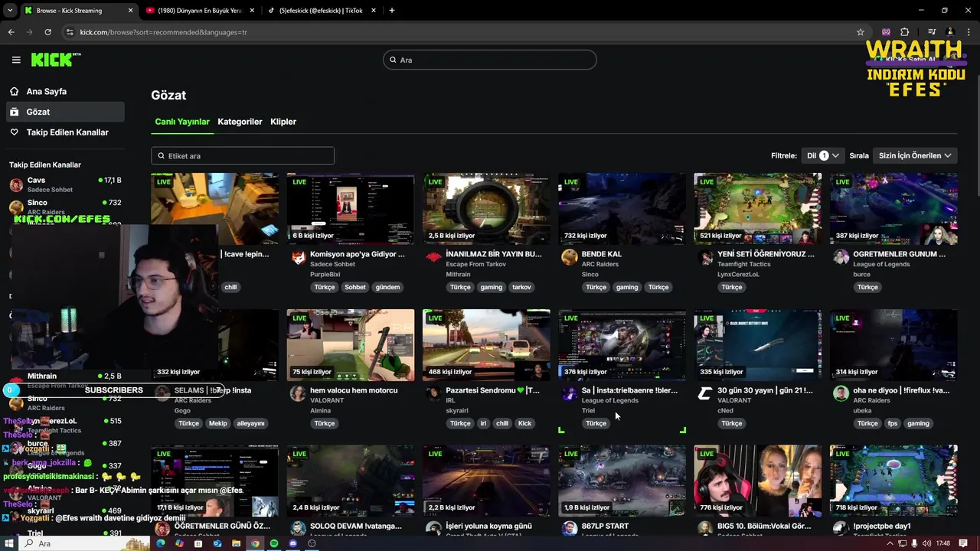Click the browser address bar URL
The width and height of the screenshot is (980, 551).
163,32
